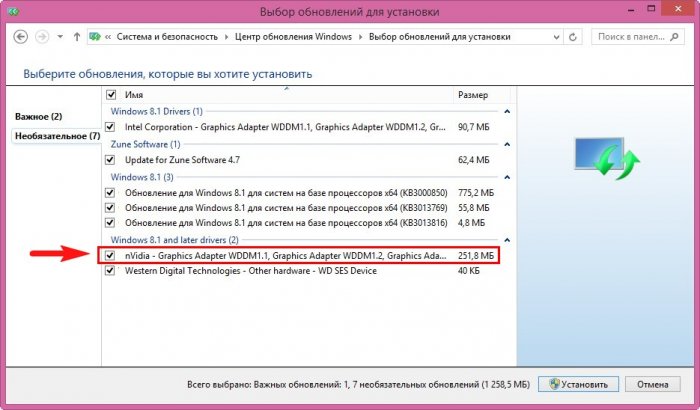Uncheck Western Digital Technologies WD SES Device
This screenshot has width=700, height=410.
111,271
